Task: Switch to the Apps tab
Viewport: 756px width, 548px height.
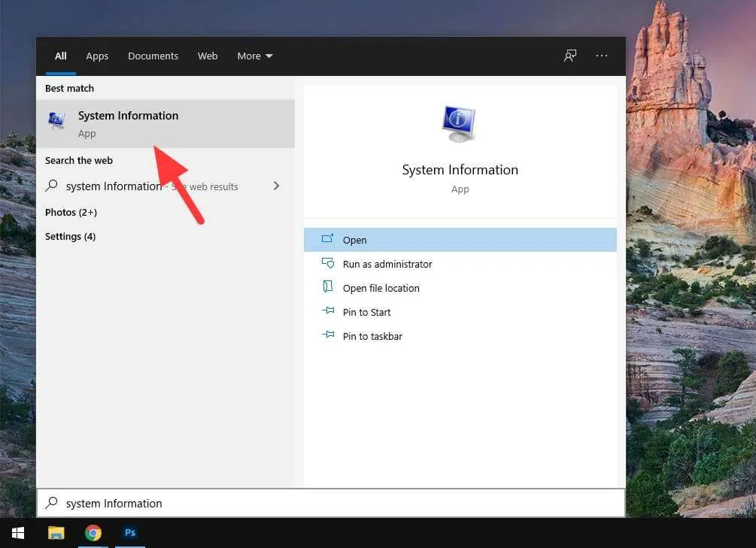Action: tap(97, 56)
